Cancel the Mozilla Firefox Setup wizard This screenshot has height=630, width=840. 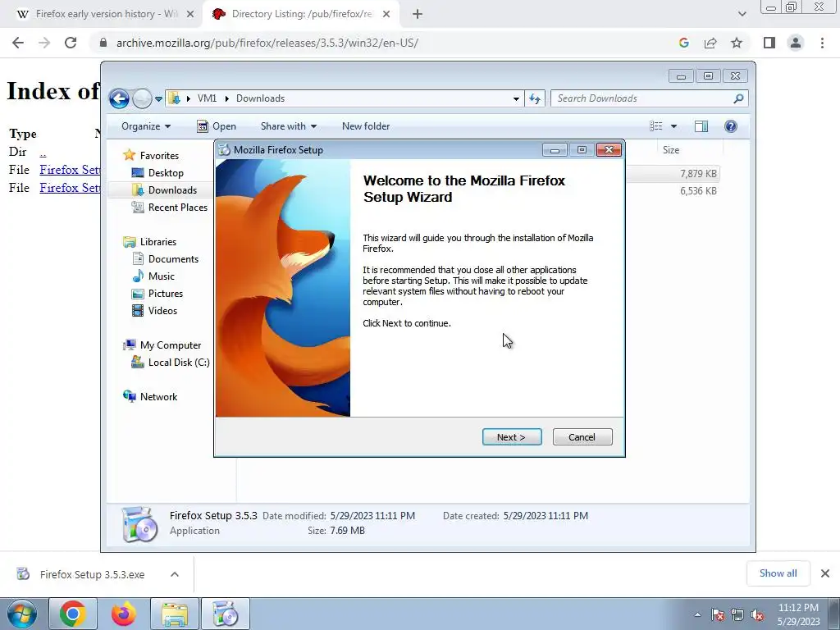[582, 437]
